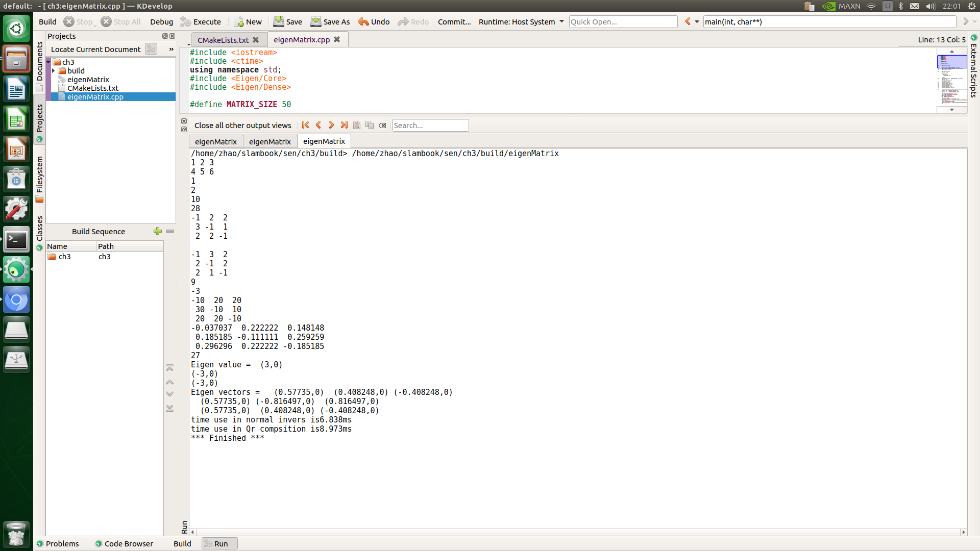Collapse the ch3 project tree node
980x551 pixels.
click(48, 62)
